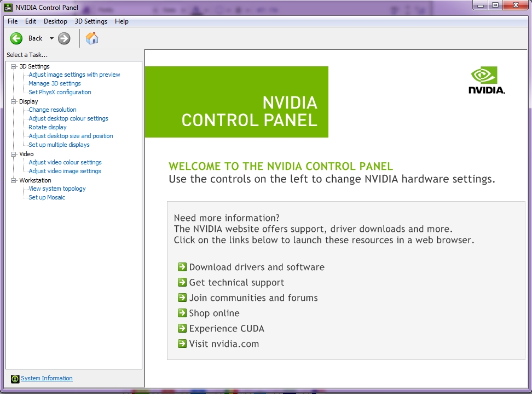The image size is (532, 394).
Task: Open the Rotate display task
Action: tap(48, 127)
